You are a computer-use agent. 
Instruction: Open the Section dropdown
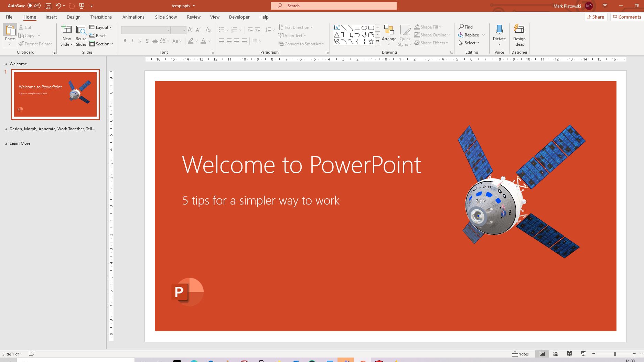pos(101,44)
